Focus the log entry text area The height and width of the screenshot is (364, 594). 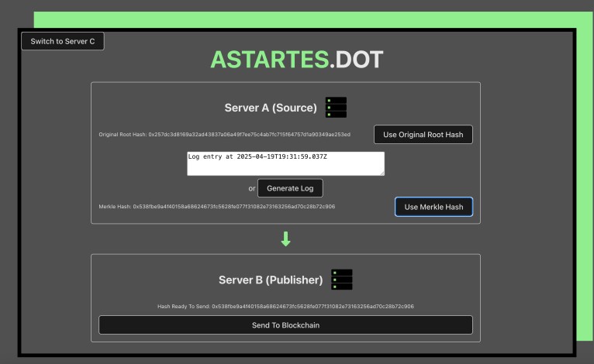(x=285, y=163)
